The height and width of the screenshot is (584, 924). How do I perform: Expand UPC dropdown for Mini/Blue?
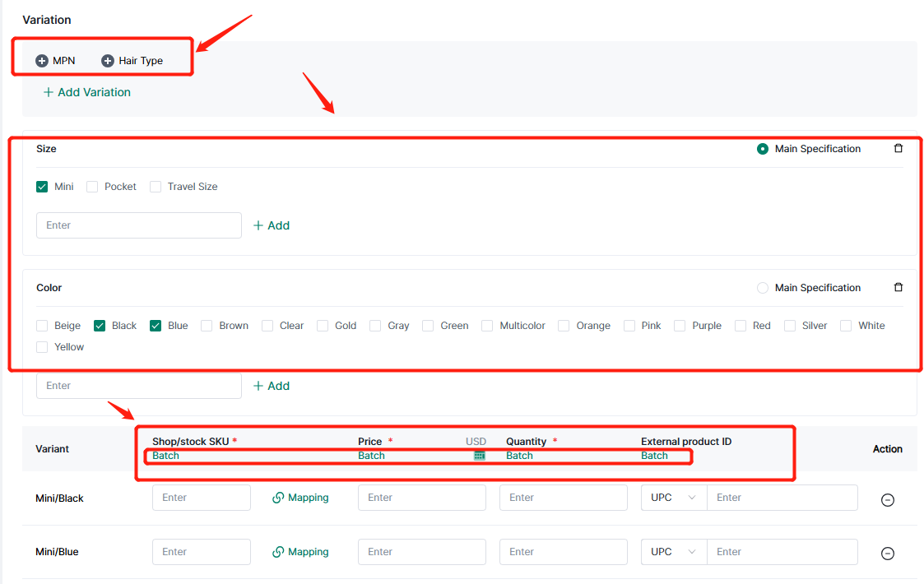(x=673, y=552)
